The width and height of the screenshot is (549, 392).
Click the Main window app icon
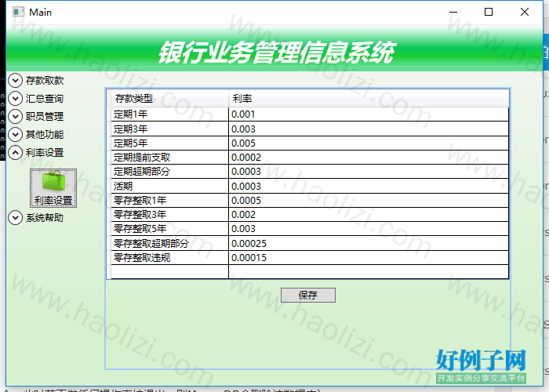coord(18,12)
